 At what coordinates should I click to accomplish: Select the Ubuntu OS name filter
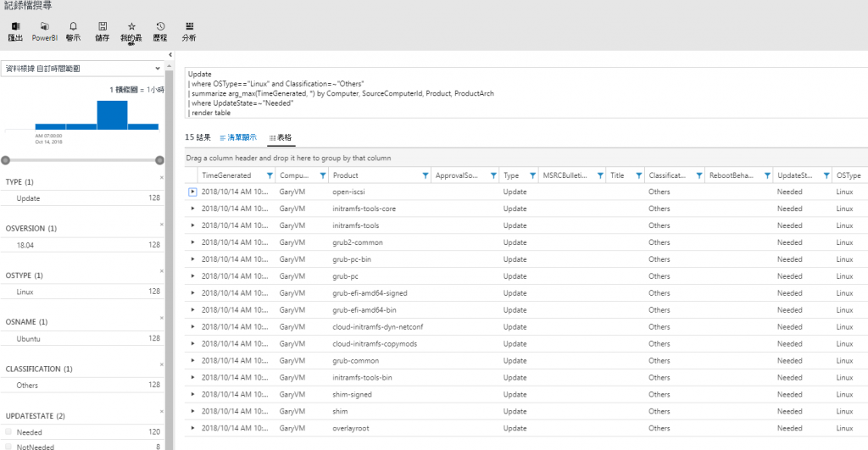pos(28,339)
